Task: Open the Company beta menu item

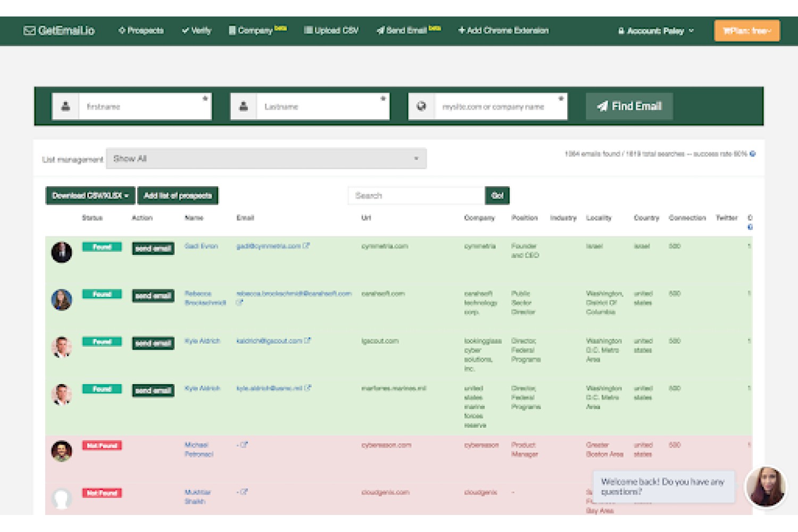Action: 257,30
